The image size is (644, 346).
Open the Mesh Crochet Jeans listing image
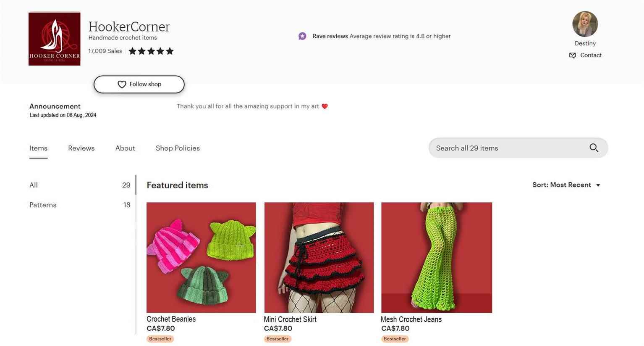[x=437, y=257]
